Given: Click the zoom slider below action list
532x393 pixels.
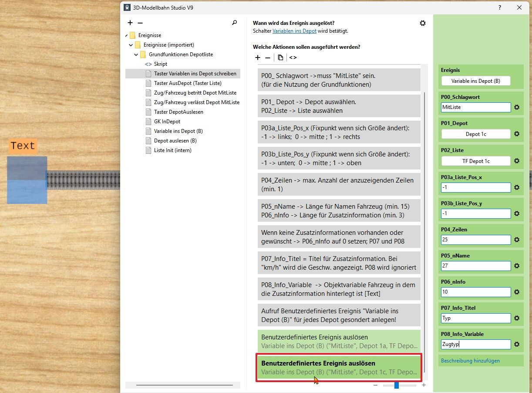Looking at the screenshot, I should coord(399,385).
